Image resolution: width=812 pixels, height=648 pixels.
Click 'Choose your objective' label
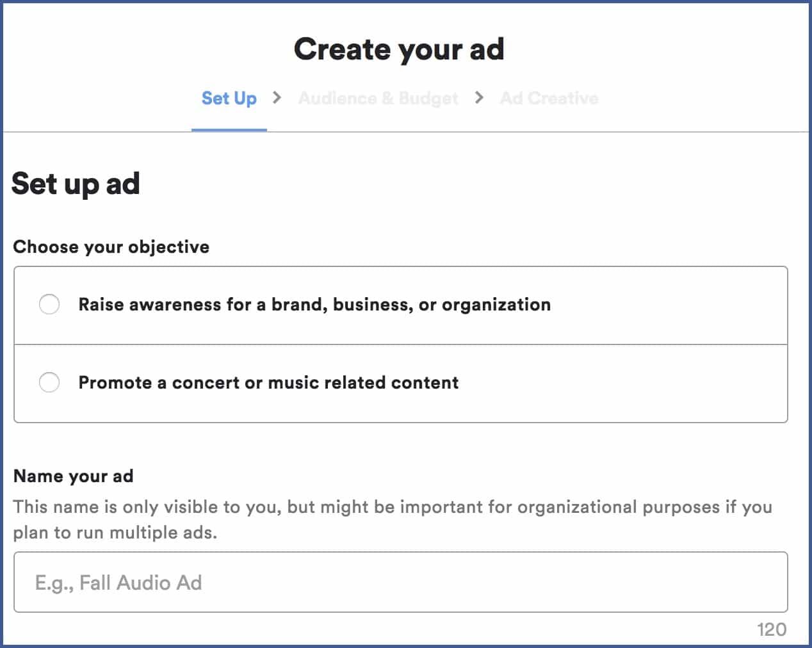click(x=111, y=247)
